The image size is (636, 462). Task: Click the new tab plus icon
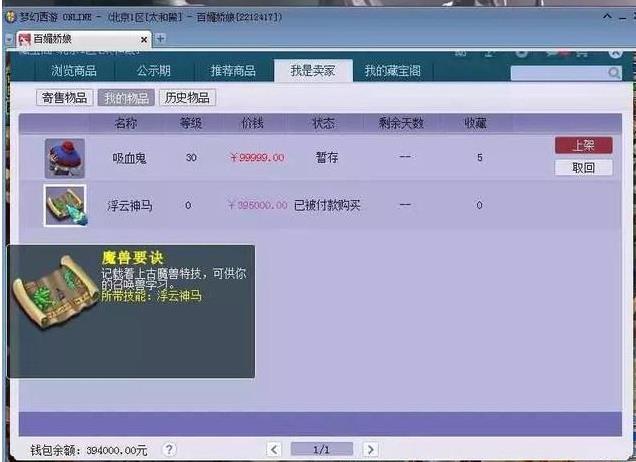coord(160,39)
